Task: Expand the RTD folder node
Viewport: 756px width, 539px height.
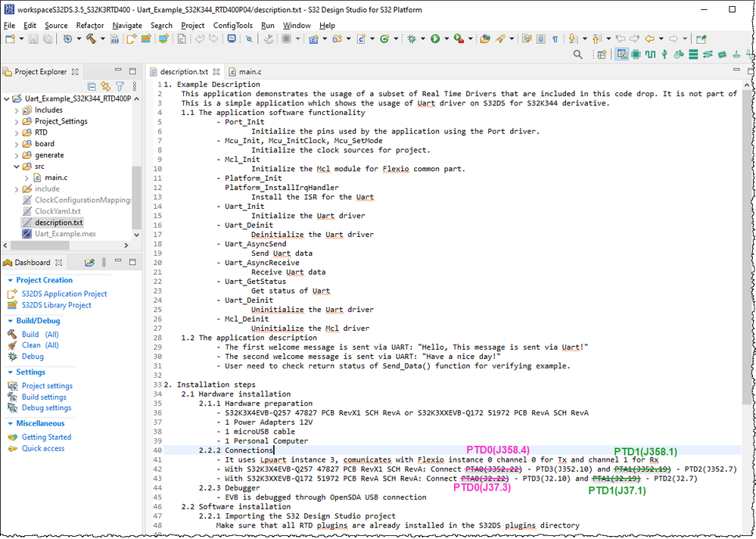Action: click(17, 132)
